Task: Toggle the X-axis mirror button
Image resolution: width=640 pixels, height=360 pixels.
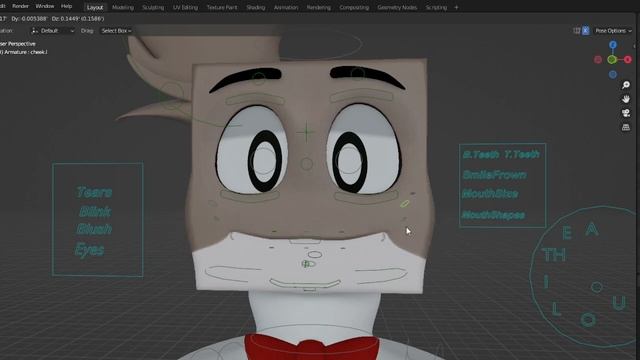Action: (585, 31)
